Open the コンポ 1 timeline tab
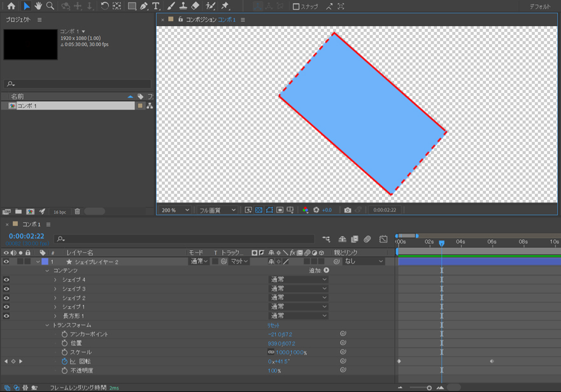Viewport: 561px width, 392px height. 31,225
